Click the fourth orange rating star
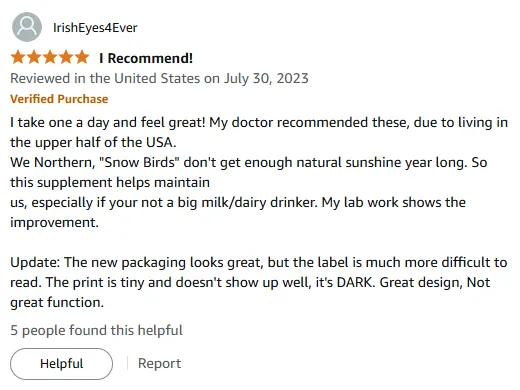Image resolution: width=520 pixels, height=390 pixels. pyautogui.click(x=66, y=57)
